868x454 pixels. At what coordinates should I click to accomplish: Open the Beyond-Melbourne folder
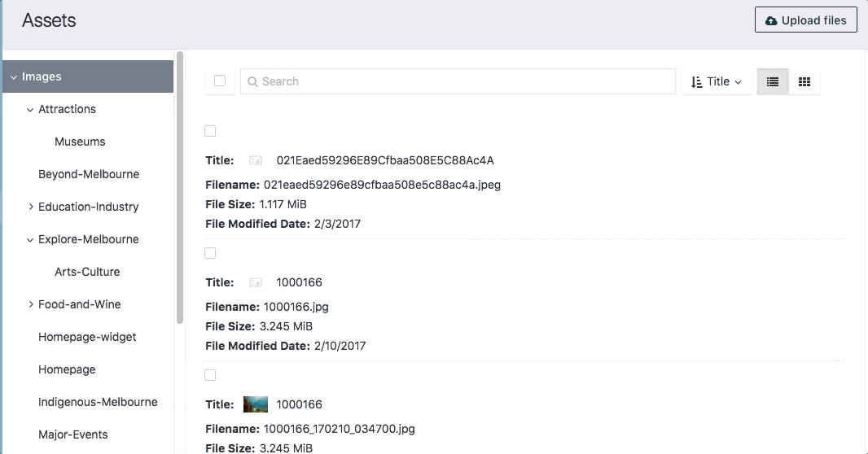(89, 174)
